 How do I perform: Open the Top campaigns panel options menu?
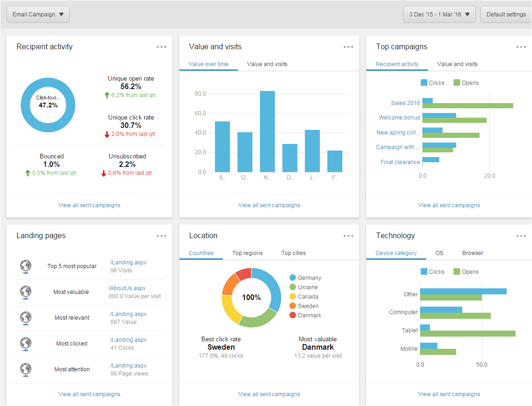[521, 47]
